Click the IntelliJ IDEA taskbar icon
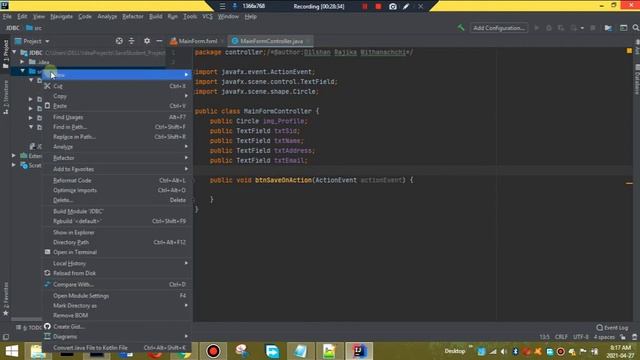 (x=359, y=351)
